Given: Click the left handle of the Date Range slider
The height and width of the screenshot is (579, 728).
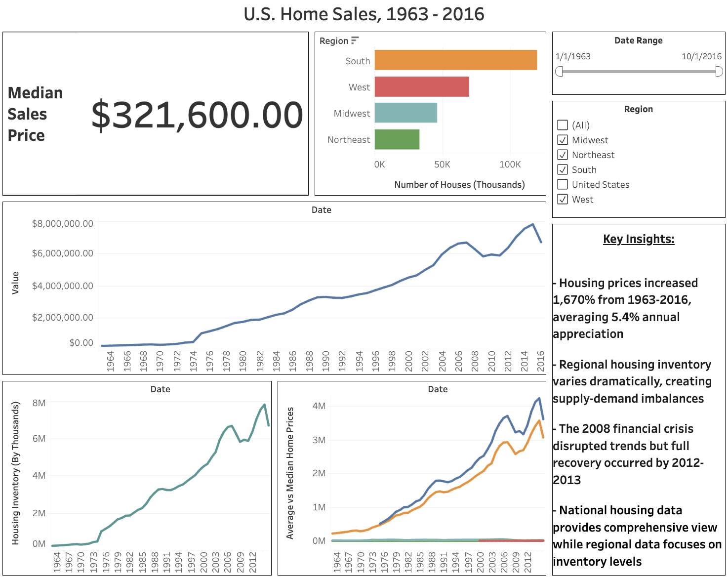Looking at the screenshot, I should [559, 71].
